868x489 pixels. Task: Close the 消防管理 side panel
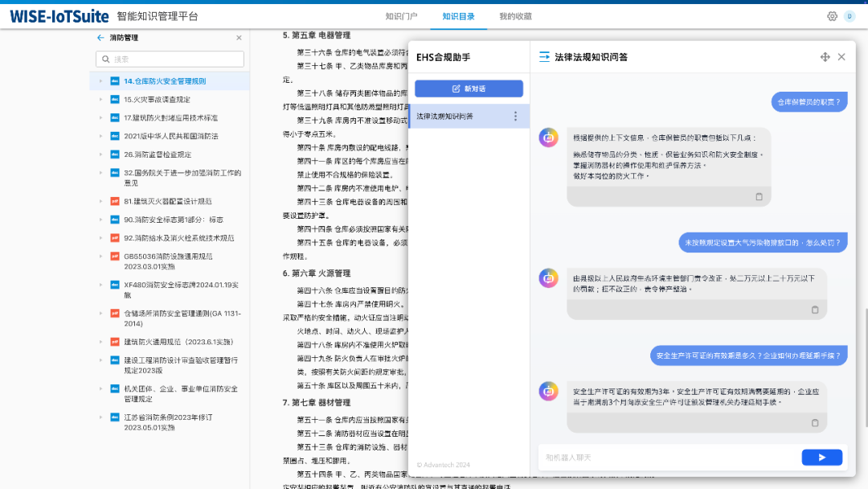239,38
